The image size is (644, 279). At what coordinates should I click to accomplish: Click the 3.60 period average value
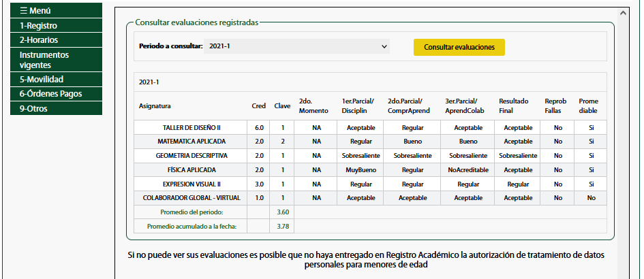pos(283,212)
